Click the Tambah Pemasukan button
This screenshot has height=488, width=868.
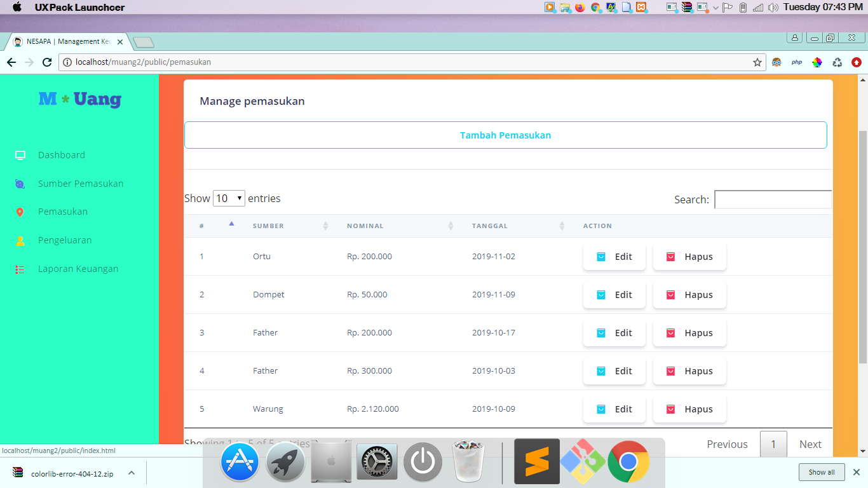click(x=505, y=135)
